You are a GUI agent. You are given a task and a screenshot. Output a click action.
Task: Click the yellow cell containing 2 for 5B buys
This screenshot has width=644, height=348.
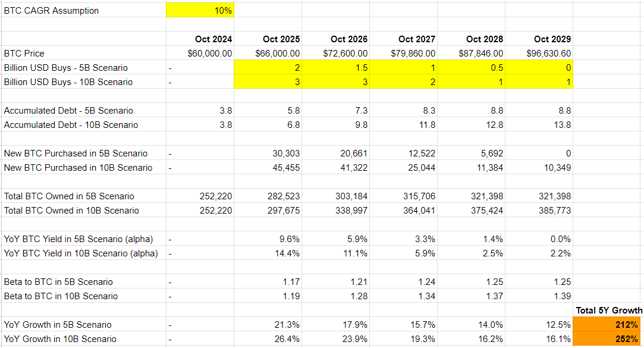point(268,67)
